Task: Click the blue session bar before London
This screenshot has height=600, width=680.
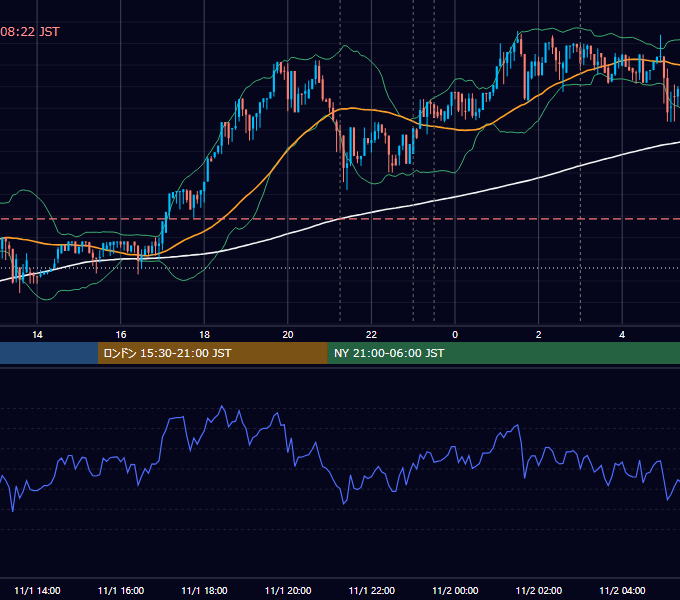Action: coord(49,353)
